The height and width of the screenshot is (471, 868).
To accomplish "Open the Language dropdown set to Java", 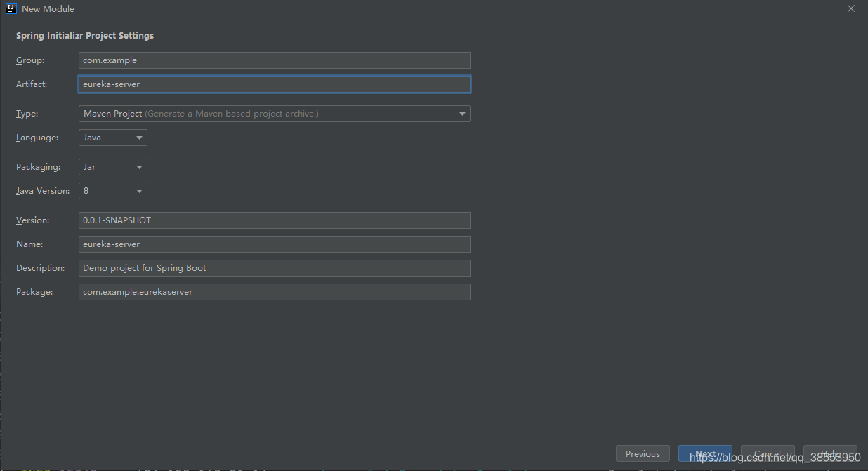I will click(x=113, y=138).
